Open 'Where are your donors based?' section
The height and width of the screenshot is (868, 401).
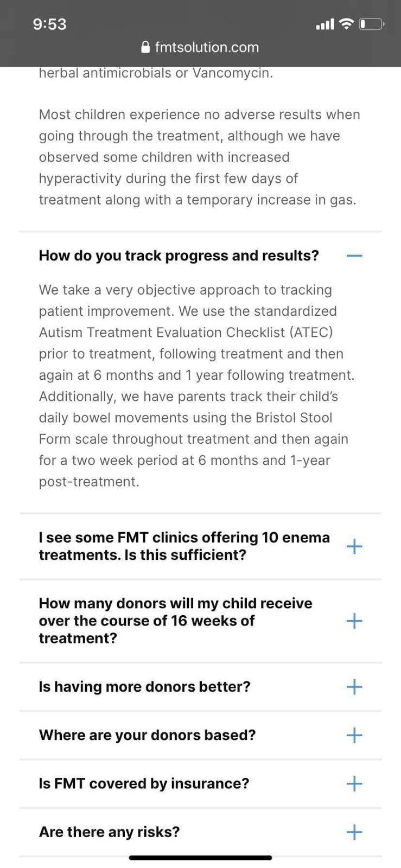147,735
